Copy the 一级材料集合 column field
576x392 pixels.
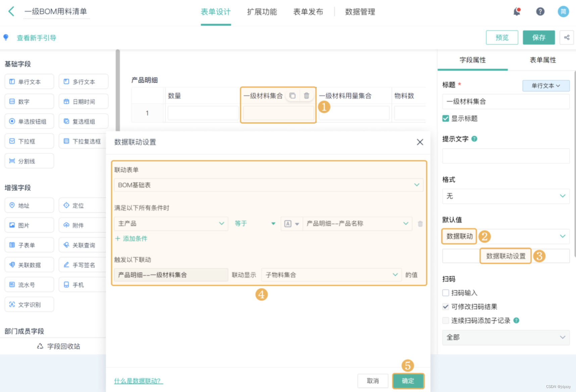292,96
